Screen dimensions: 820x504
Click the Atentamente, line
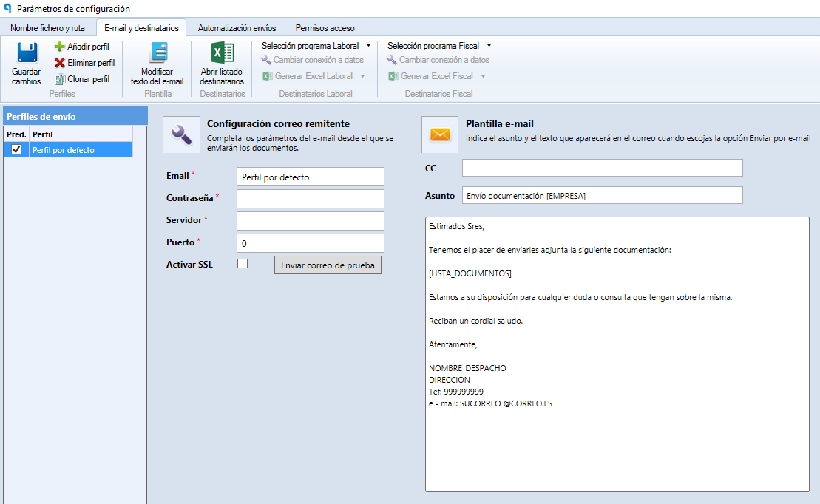tap(453, 344)
